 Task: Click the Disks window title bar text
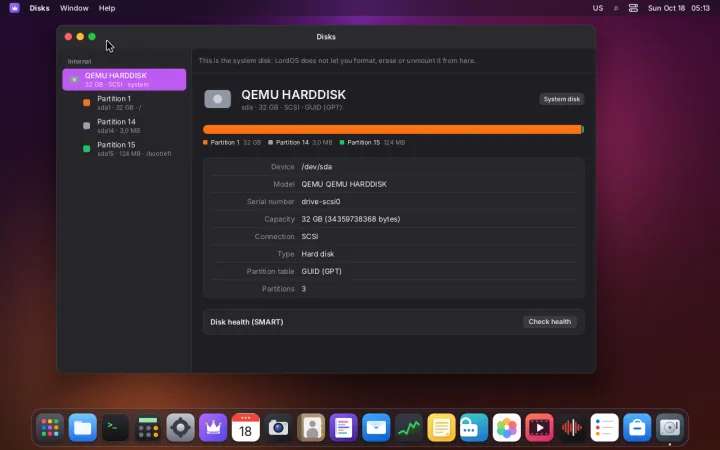[x=326, y=37]
